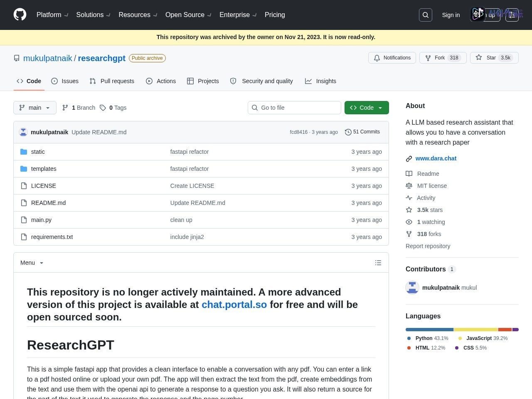Image resolution: width=532 pixels, height=399 pixels.
Task: Click the blue Python segment of language bar
Action: pyautogui.click(x=429, y=330)
